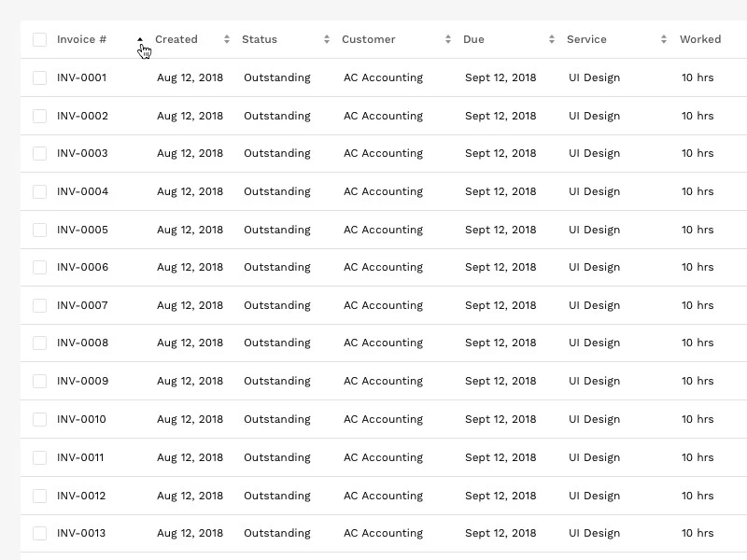
Task: Click the Worked column header
Action: click(699, 39)
